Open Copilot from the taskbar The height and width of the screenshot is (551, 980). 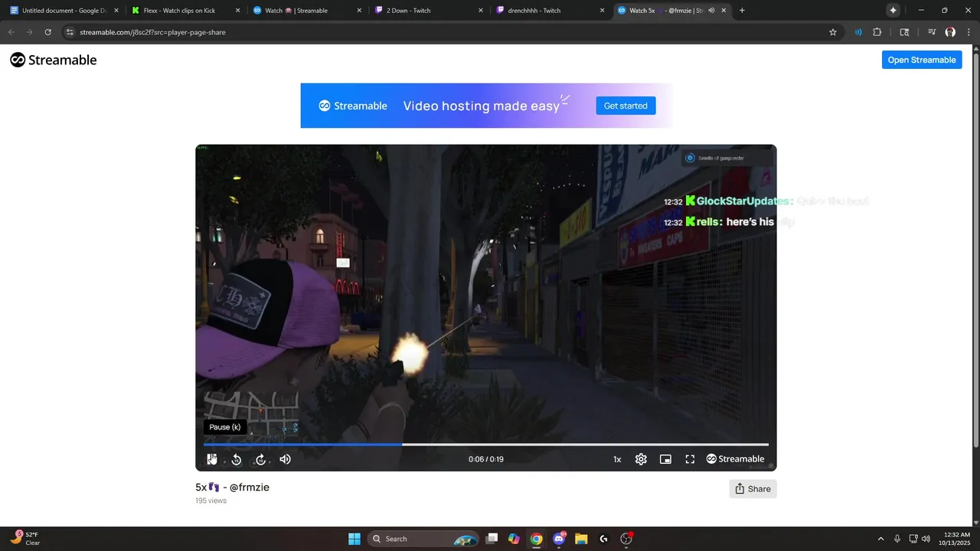[514, 539]
